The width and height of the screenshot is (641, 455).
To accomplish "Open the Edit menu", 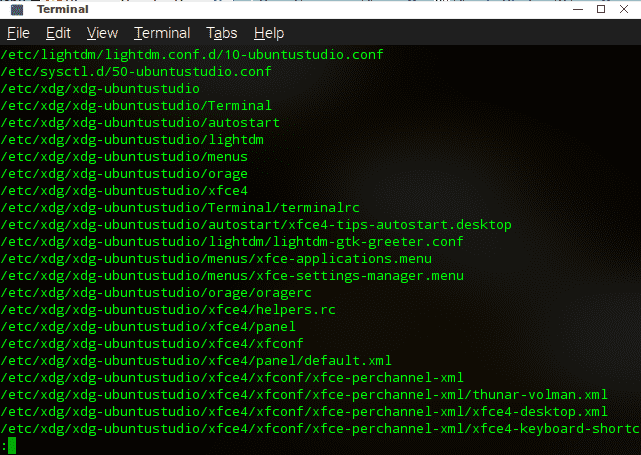I will pyautogui.click(x=58, y=33).
